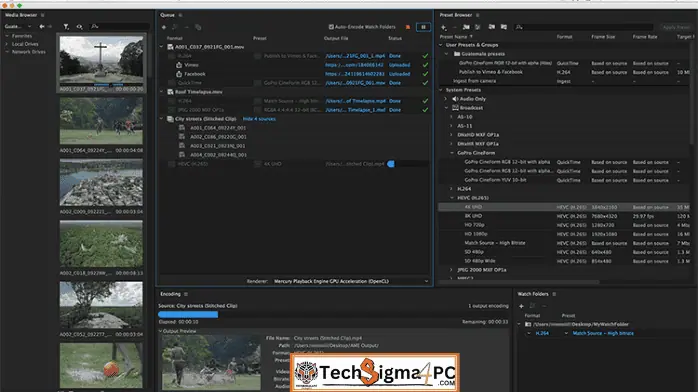Toggle Auto-Encode Watch Folders checkbox
The height and width of the screenshot is (392, 698).
331,27
